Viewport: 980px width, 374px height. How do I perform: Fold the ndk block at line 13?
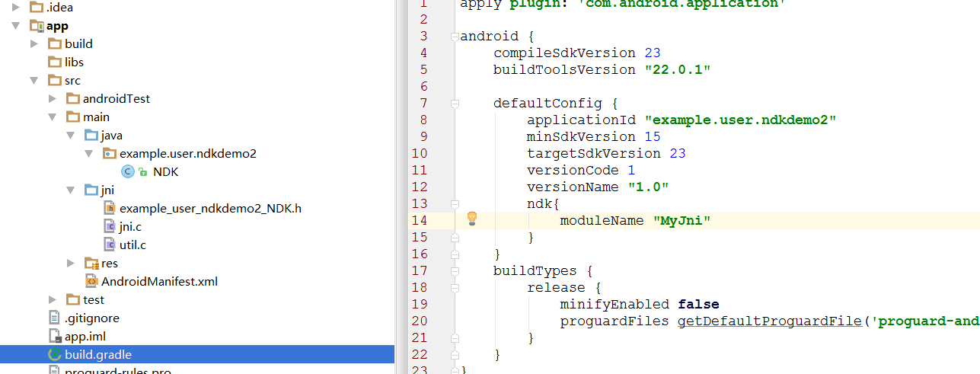pyautogui.click(x=455, y=204)
